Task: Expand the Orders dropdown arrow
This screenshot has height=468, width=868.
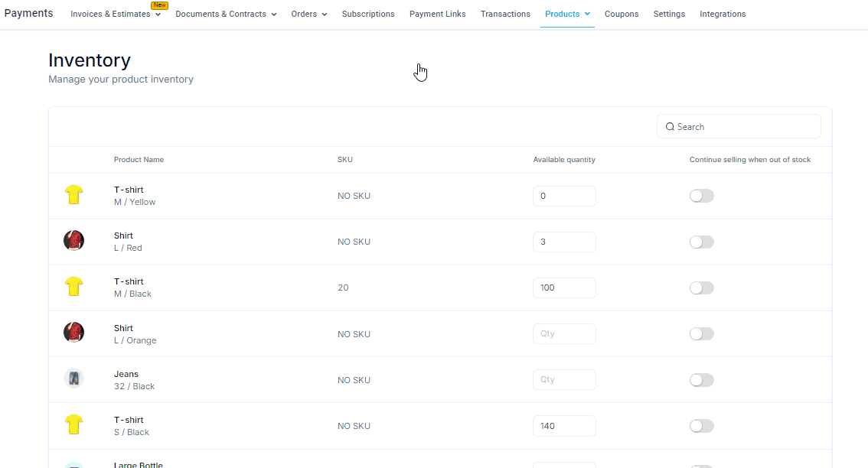Action: pyautogui.click(x=325, y=15)
